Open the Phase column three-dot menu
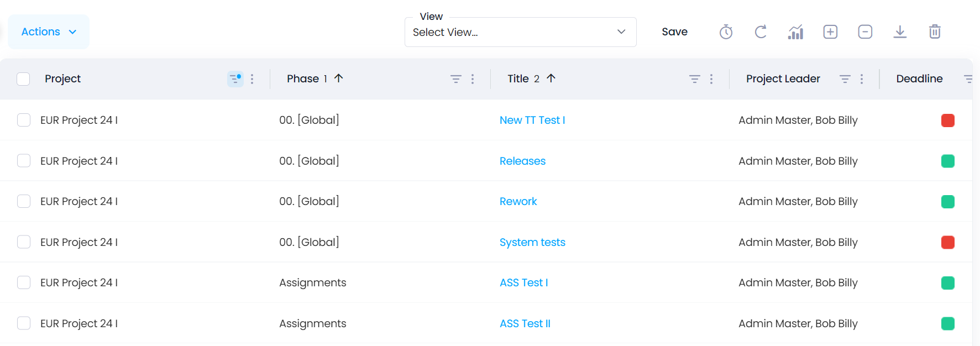 [473, 79]
